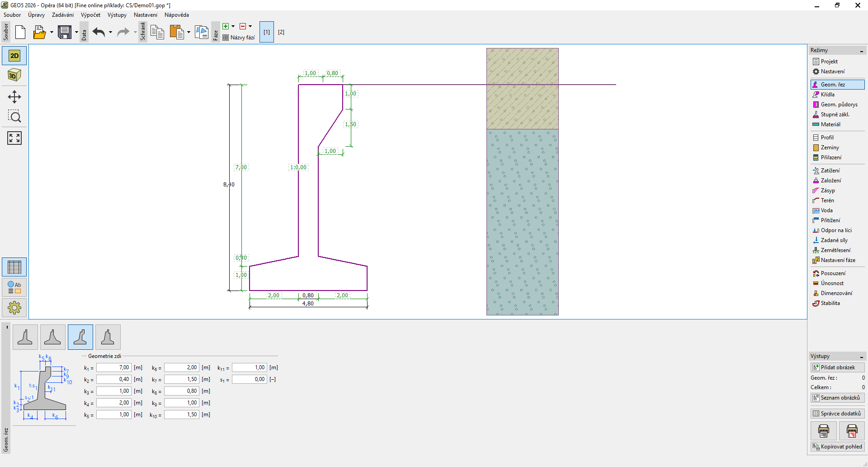
Task: Click the undo arrow icon
Action: coord(99,32)
